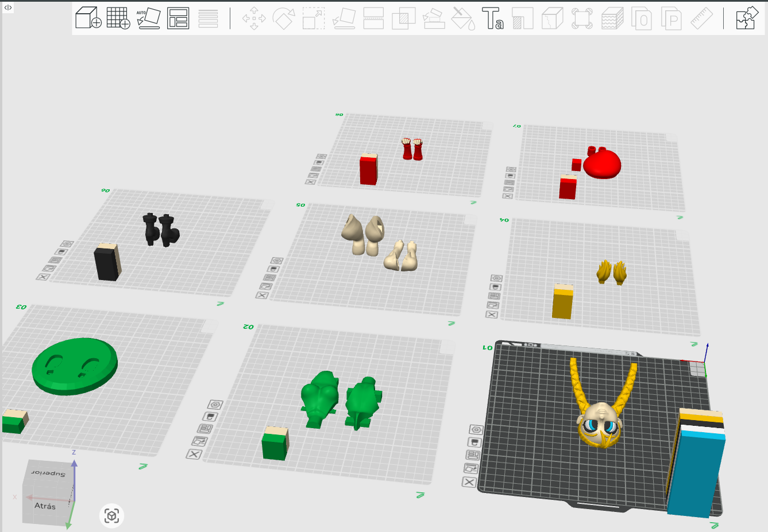768x532 pixels.
Task: Click the Add model cube icon
Action: click(88, 18)
